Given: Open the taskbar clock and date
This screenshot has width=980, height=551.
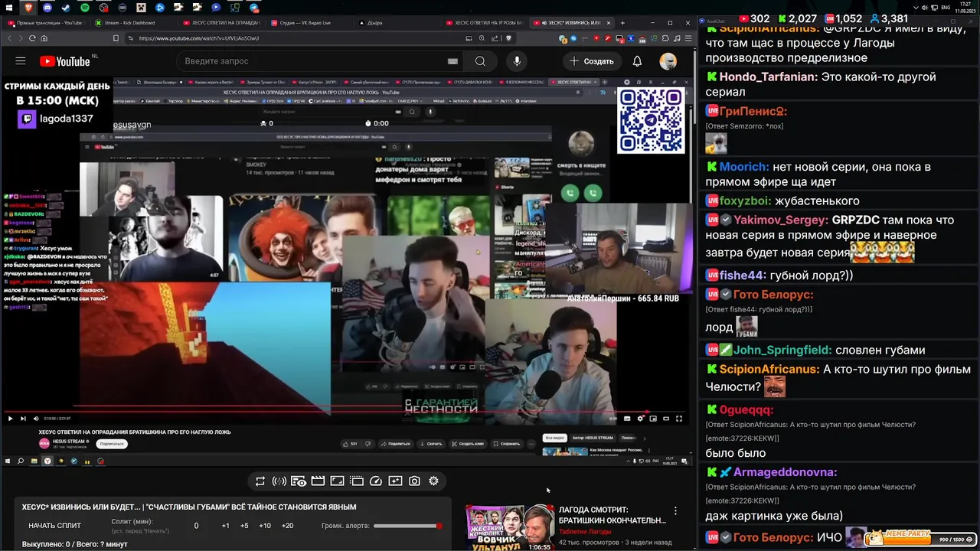Looking at the screenshot, I should (967, 8).
